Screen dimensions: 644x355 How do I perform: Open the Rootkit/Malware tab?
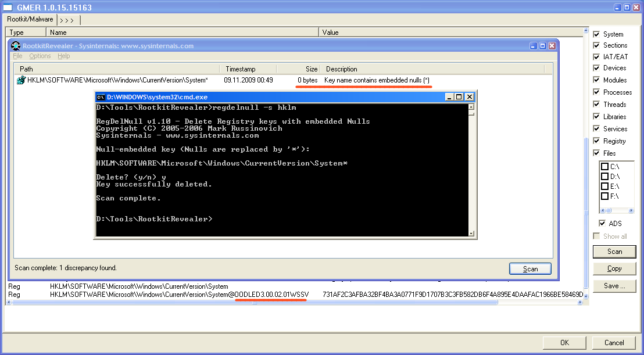coord(30,19)
